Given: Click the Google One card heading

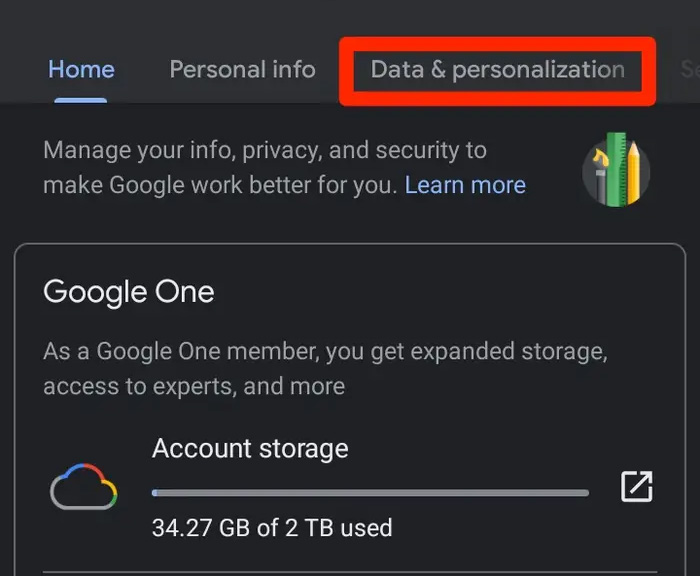Looking at the screenshot, I should pyautogui.click(x=128, y=292).
